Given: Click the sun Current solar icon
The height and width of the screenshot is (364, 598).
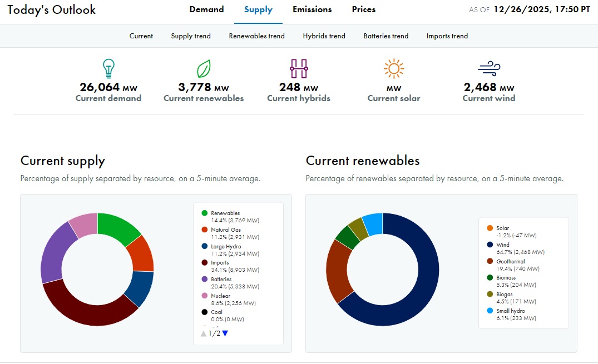Looking at the screenshot, I should [393, 68].
